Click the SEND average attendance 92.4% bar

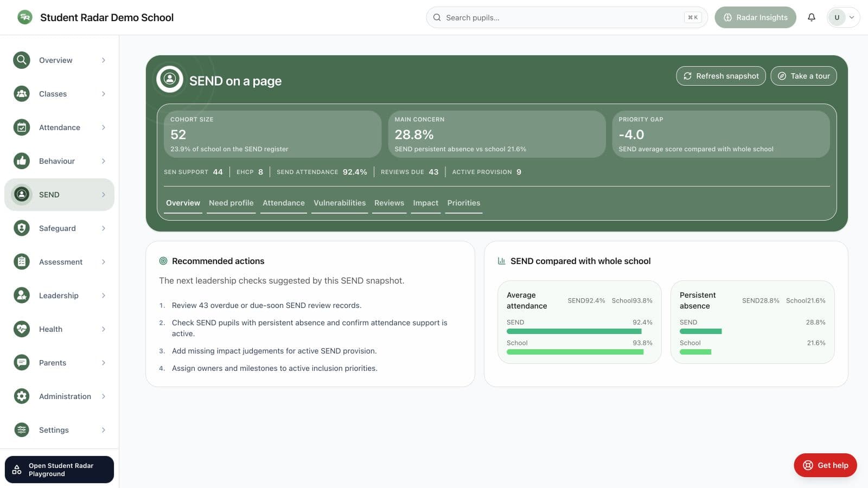pos(574,331)
